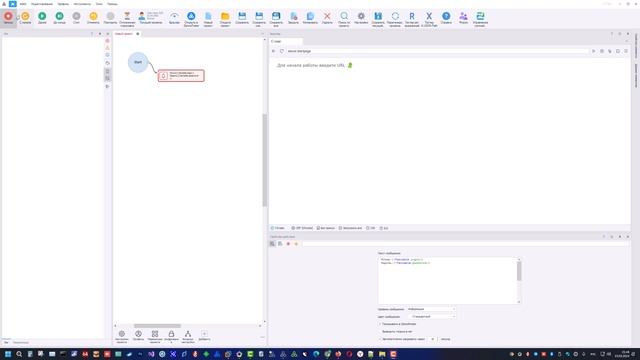
Task: Start the red Record button
Action: 8,18
